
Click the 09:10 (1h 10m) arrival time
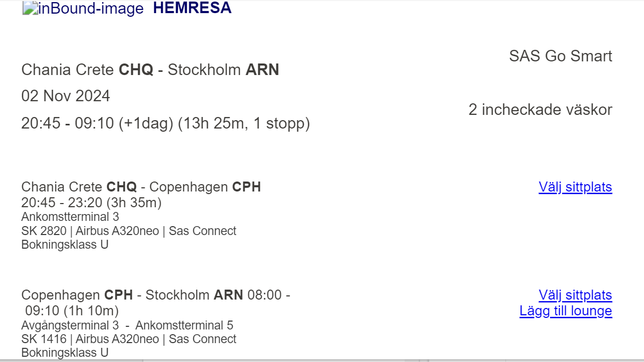click(x=72, y=311)
